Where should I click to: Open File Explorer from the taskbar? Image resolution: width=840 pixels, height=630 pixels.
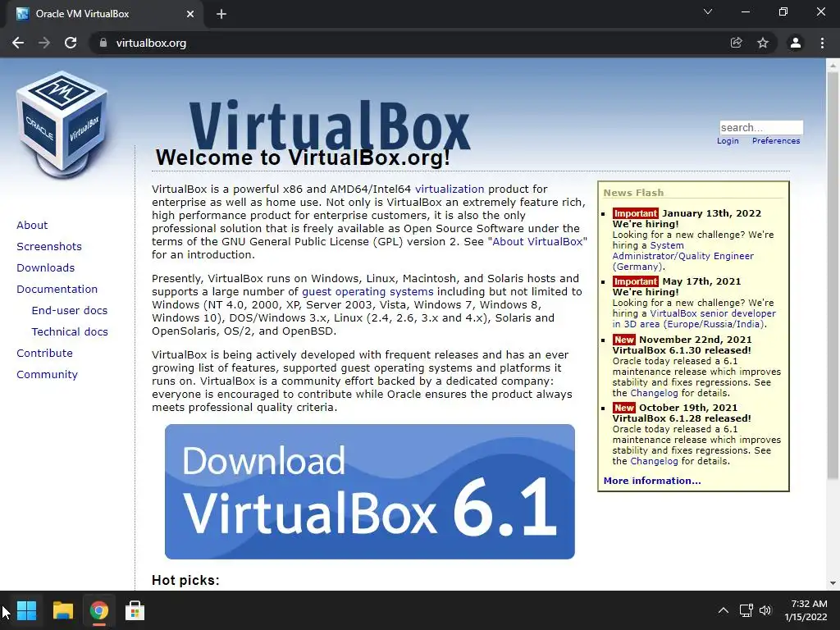(x=62, y=610)
